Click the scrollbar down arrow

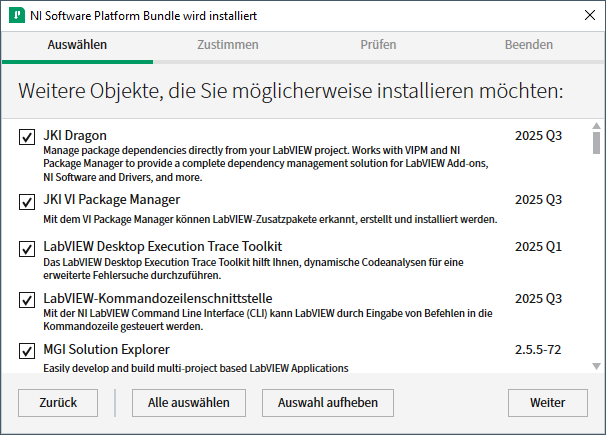[x=596, y=365]
